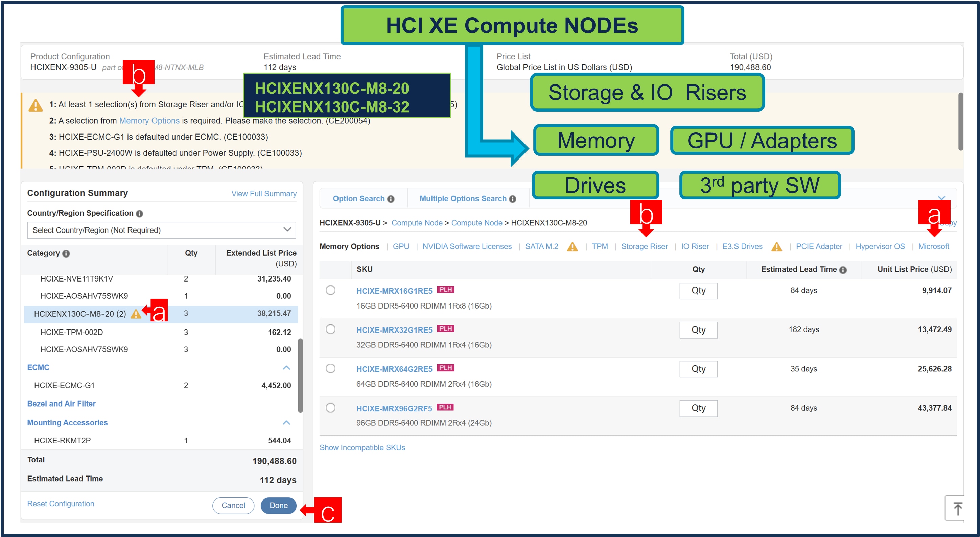Select radio button for HCIXE-MRX16G1RE5
Viewport: 980px width, 537px height.
(x=331, y=290)
